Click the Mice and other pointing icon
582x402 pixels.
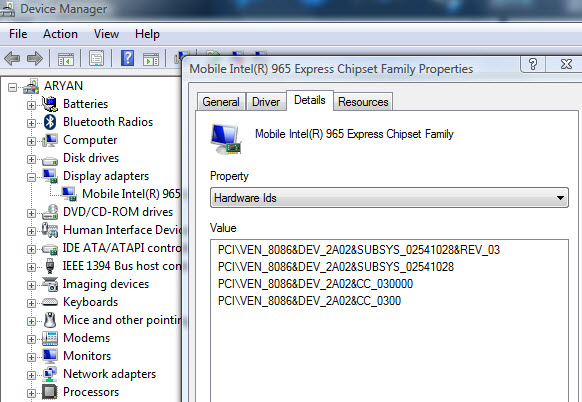(x=50, y=320)
